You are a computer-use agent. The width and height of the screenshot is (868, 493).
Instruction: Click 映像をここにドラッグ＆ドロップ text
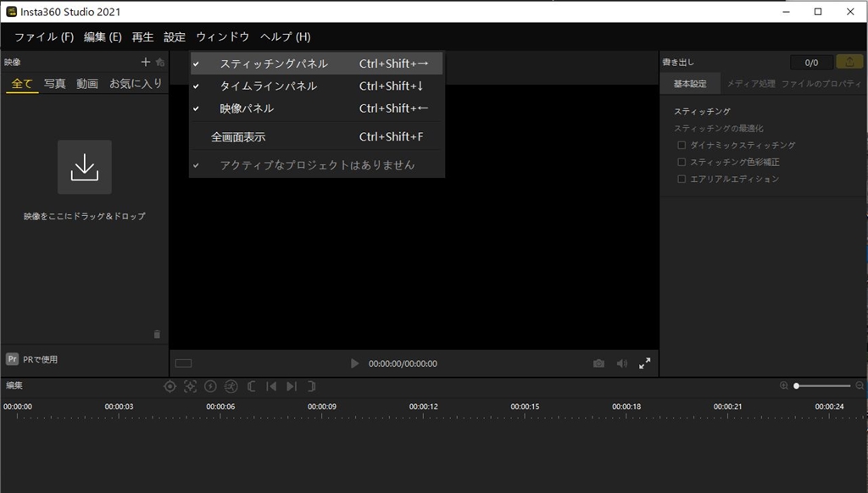click(x=85, y=216)
